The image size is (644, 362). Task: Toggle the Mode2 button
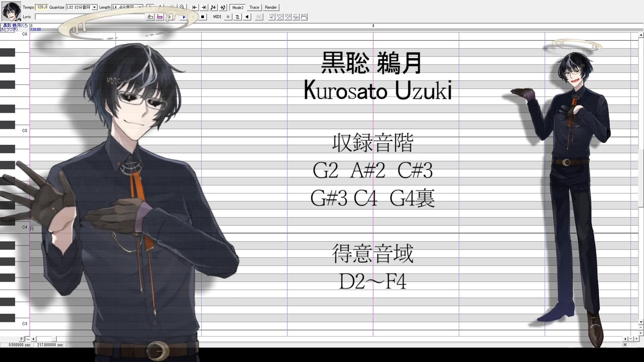[237, 7]
